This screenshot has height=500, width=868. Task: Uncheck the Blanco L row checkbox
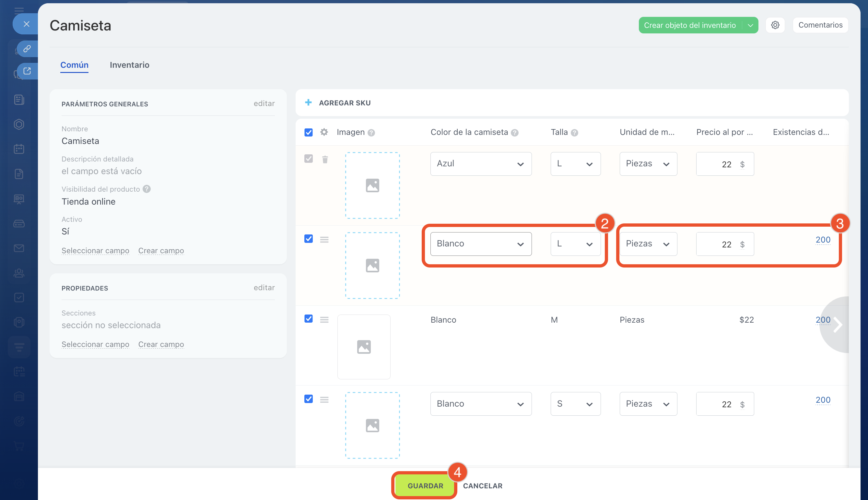[x=308, y=239]
